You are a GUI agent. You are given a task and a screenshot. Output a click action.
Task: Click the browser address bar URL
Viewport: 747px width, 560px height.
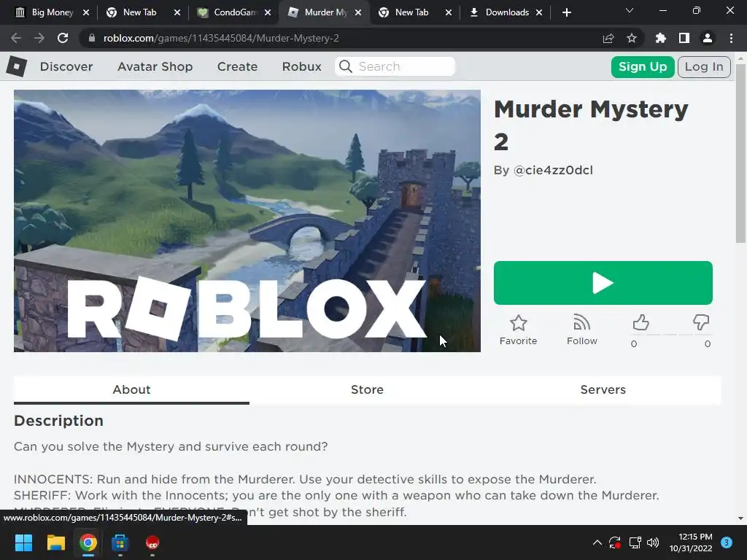[221, 38]
